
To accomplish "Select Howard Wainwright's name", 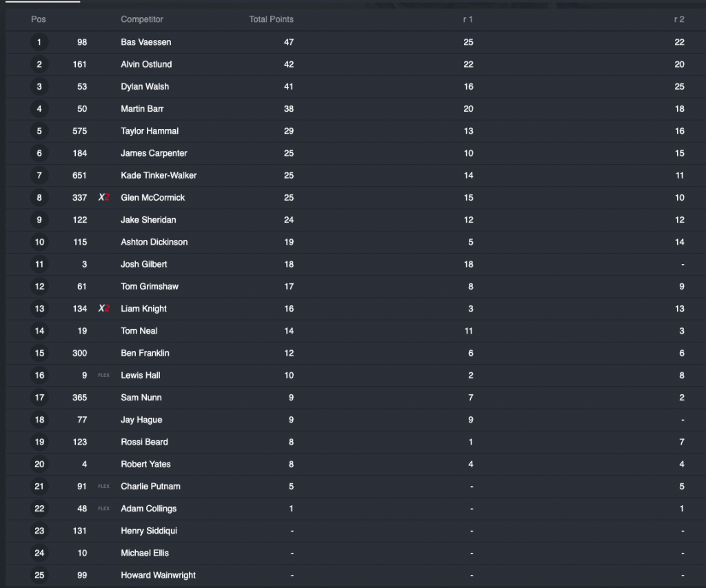I will pyautogui.click(x=158, y=576).
